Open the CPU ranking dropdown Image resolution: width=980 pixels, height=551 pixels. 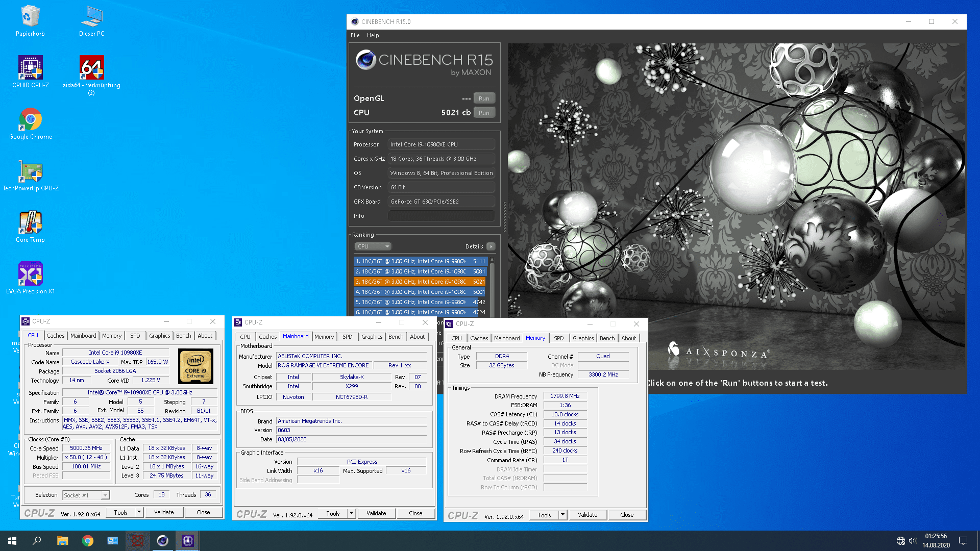(x=373, y=246)
